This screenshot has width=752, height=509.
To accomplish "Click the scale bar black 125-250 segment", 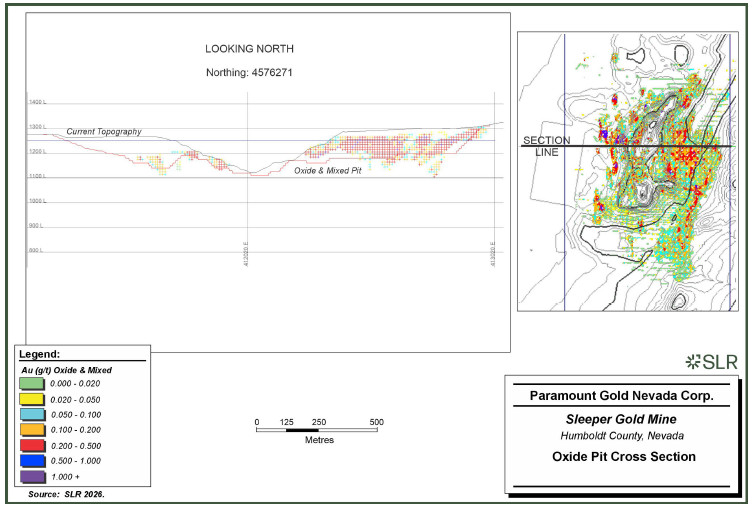I will (x=302, y=430).
